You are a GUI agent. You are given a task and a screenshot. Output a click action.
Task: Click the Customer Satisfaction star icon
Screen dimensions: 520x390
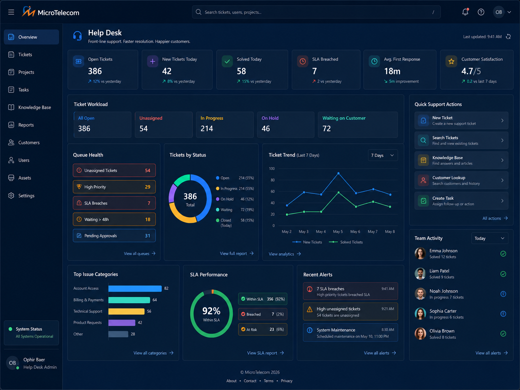pyautogui.click(x=451, y=61)
